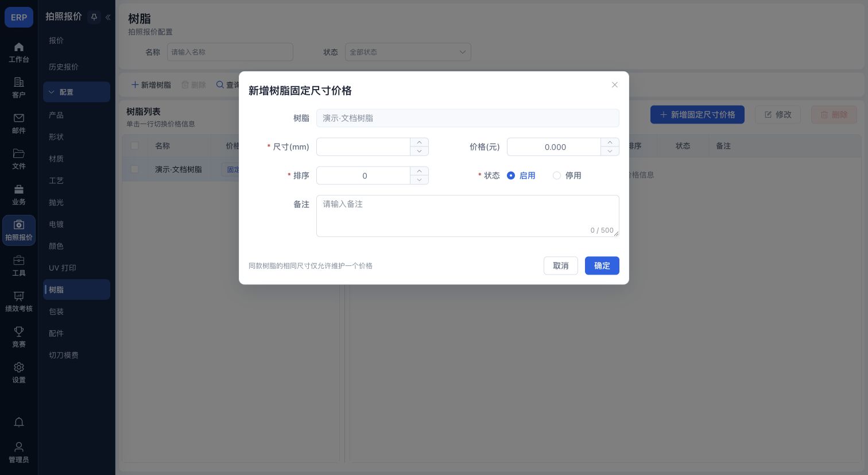The width and height of the screenshot is (868, 475).
Task: Focus the 备注 textarea
Action: [x=468, y=216]
